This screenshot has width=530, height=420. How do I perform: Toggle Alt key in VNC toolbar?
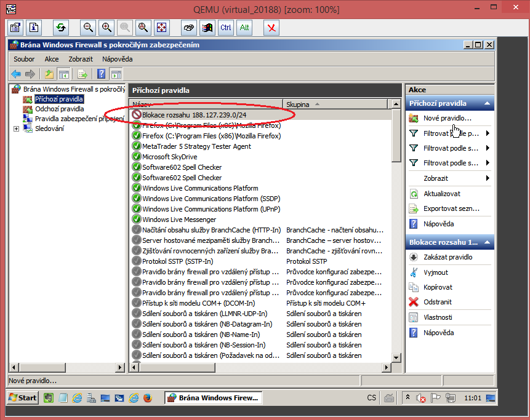click(244, 27)
